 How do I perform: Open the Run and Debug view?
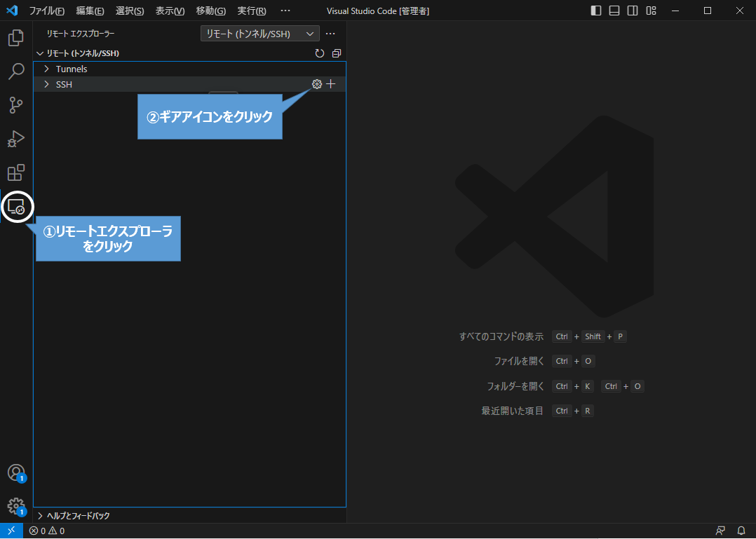click(15, 139)
